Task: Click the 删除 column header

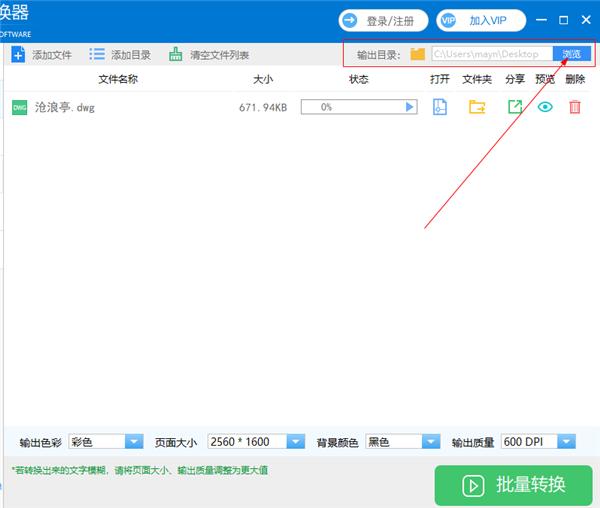Action: click(575, 79)
